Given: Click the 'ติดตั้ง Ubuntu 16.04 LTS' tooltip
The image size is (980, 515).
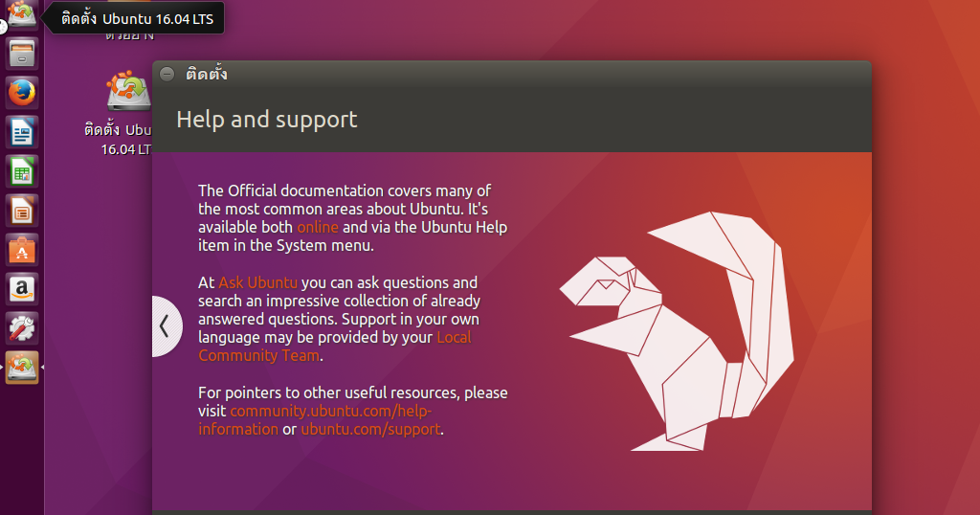Looking at the screenshot, I should 137,18.
